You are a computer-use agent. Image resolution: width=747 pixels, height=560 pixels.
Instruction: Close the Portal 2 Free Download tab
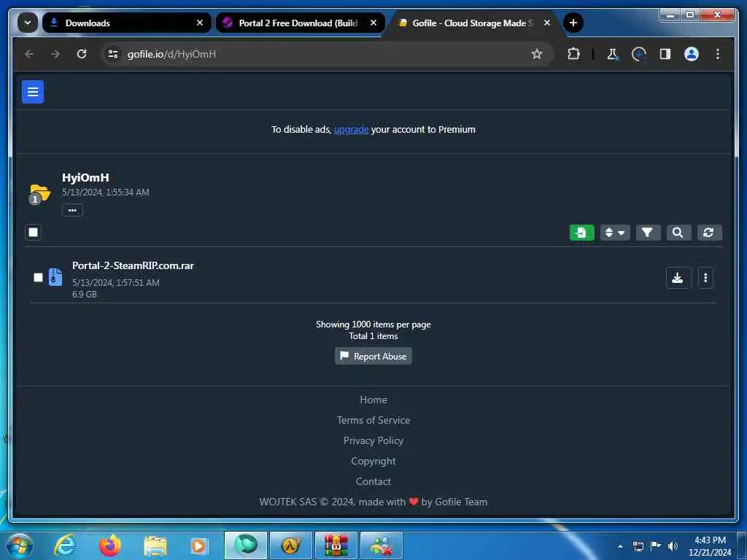tap(373, 23)
